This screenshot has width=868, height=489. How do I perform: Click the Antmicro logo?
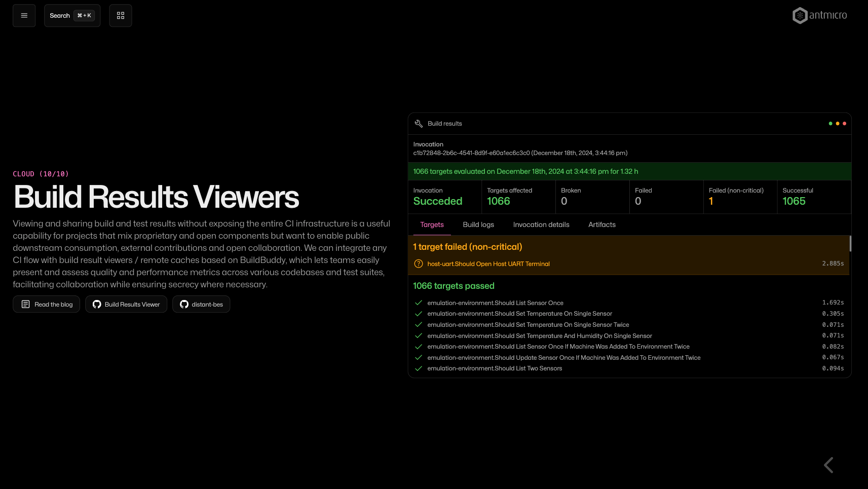click(819, 16)
